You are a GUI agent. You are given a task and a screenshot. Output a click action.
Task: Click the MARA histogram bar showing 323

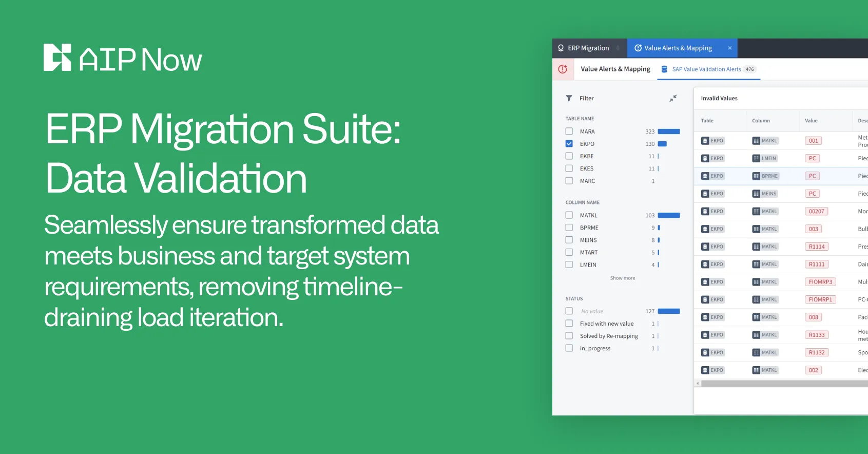(669, 131)
